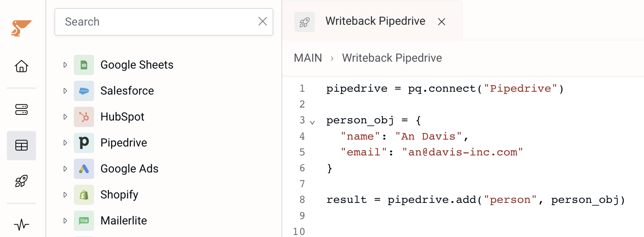This screenshot has height=237, width=644.
Task: Click the Google Sheets connector icon
Action: coord(84,65)
